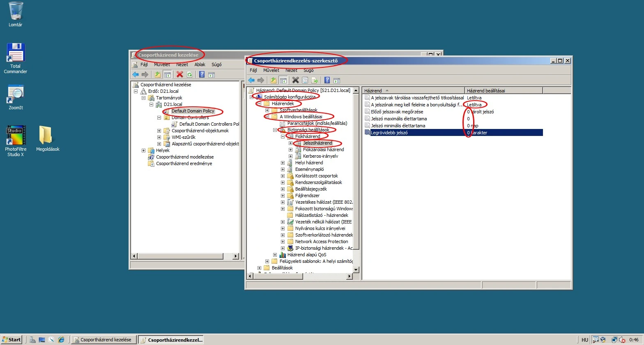Viewport: 644px width, 345px height.
Task: Click Export list icon in editor toolbar
Action: point(315,80)
